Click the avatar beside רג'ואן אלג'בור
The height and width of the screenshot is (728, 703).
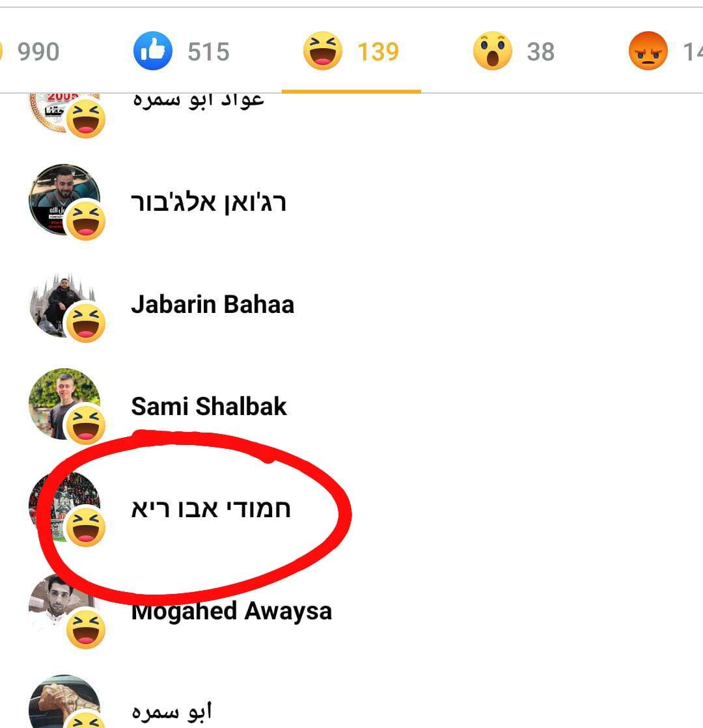pyautogui.click(x=64, y=200)
